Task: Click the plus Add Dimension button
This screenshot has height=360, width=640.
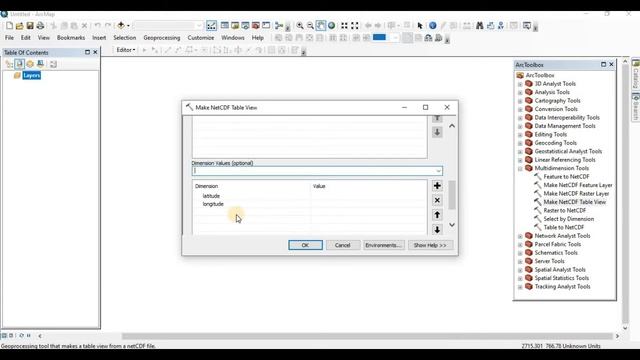Action: (x=437, y=186)
